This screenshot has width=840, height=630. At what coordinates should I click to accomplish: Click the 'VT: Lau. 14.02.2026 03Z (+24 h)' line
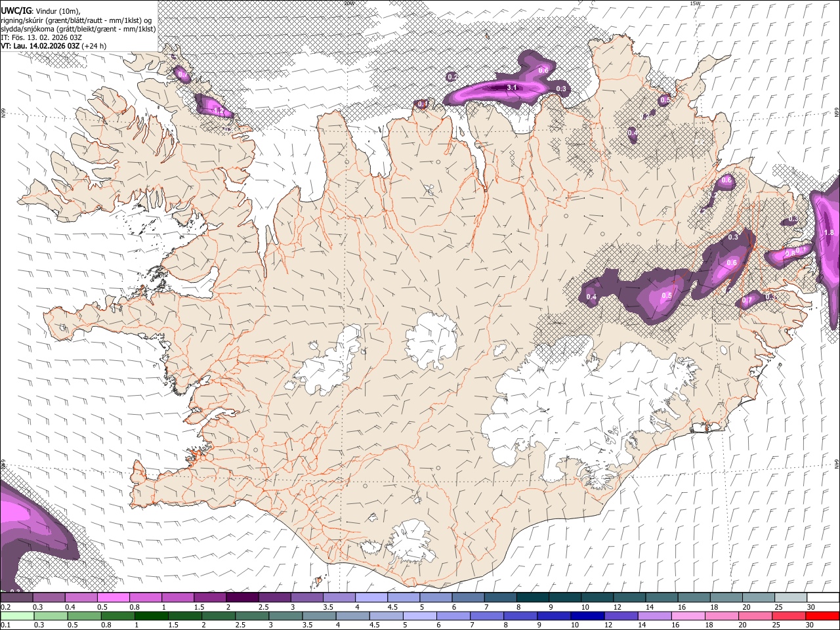click(x=53, y=46)
